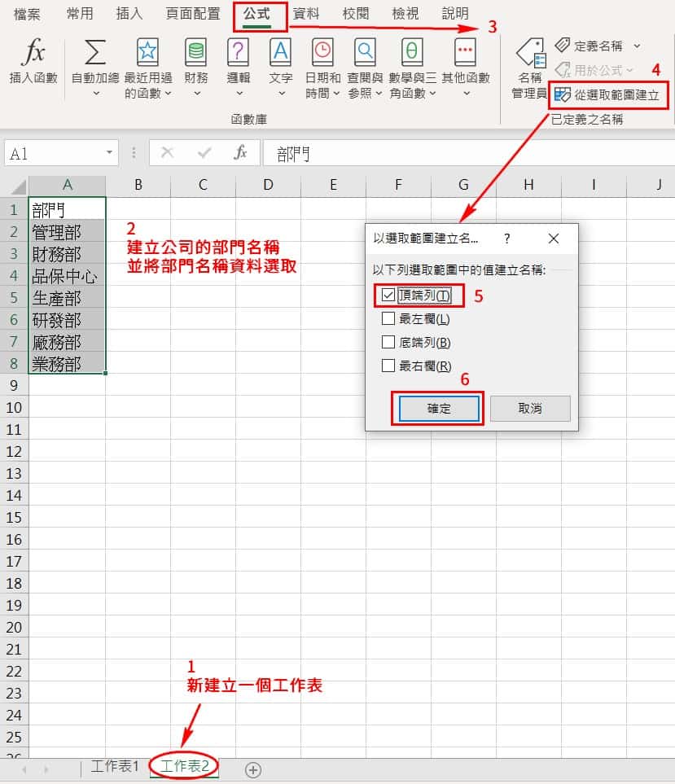This screenshot has width=675, height=784.
Task: Add a new sheet with the plus button
Action: pos(253,769)
